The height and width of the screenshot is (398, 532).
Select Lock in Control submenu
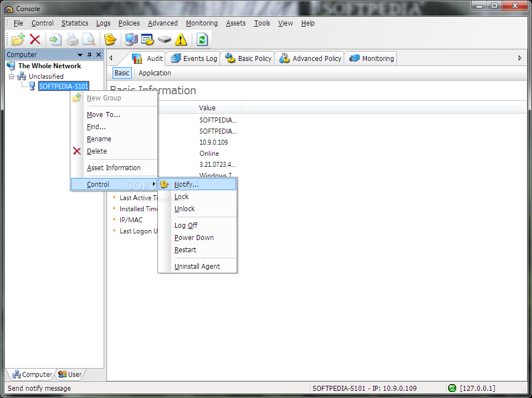[x=197, y=197]
